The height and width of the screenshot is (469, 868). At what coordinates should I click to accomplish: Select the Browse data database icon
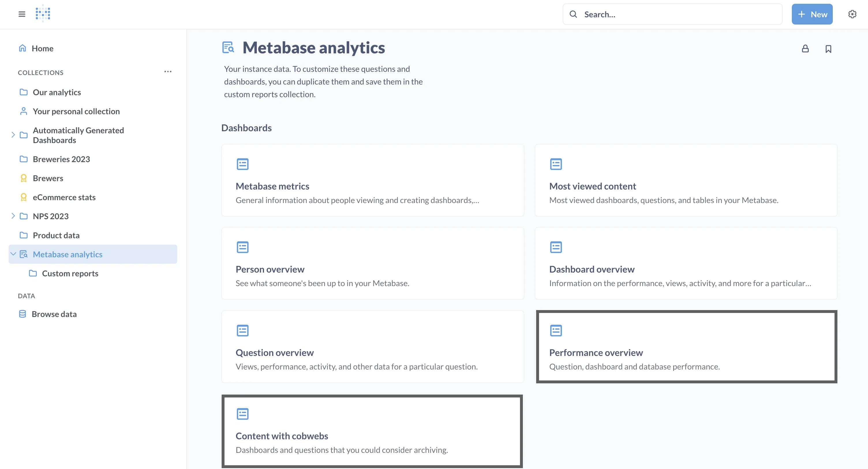click(23, 314)
